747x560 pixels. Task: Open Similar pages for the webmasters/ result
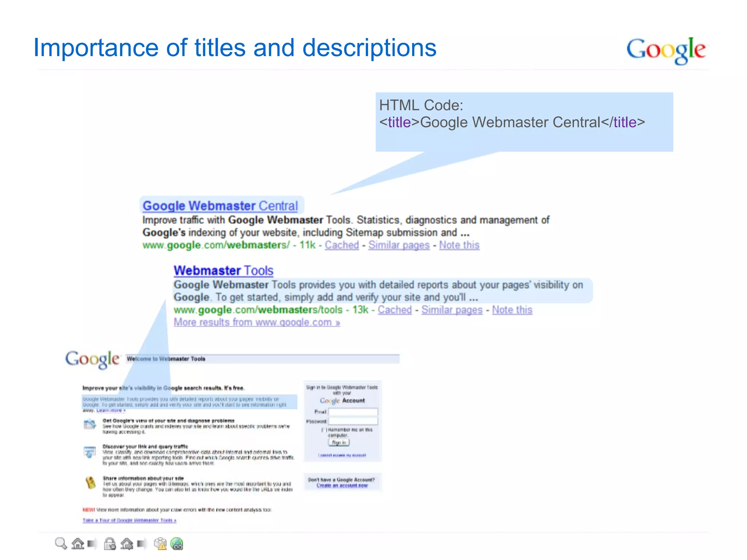point(399,245)
